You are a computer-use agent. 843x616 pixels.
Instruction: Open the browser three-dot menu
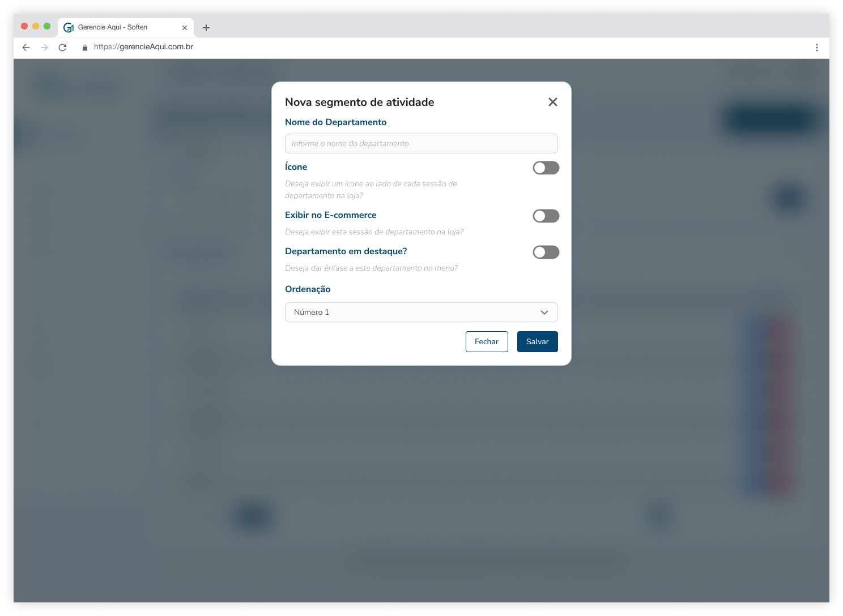click(816, 48)
